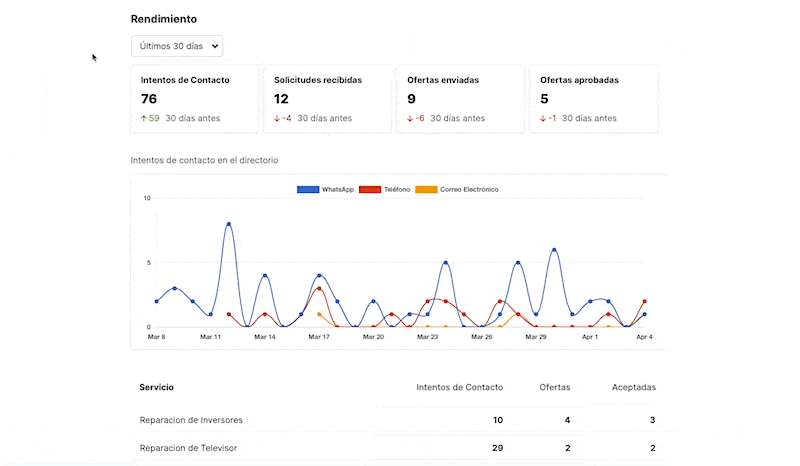Image resolution: width=800 pixels, height=466 pixels.
Task: Select the Ofertas aprobadas card
Action: click(x=592, y=99)
